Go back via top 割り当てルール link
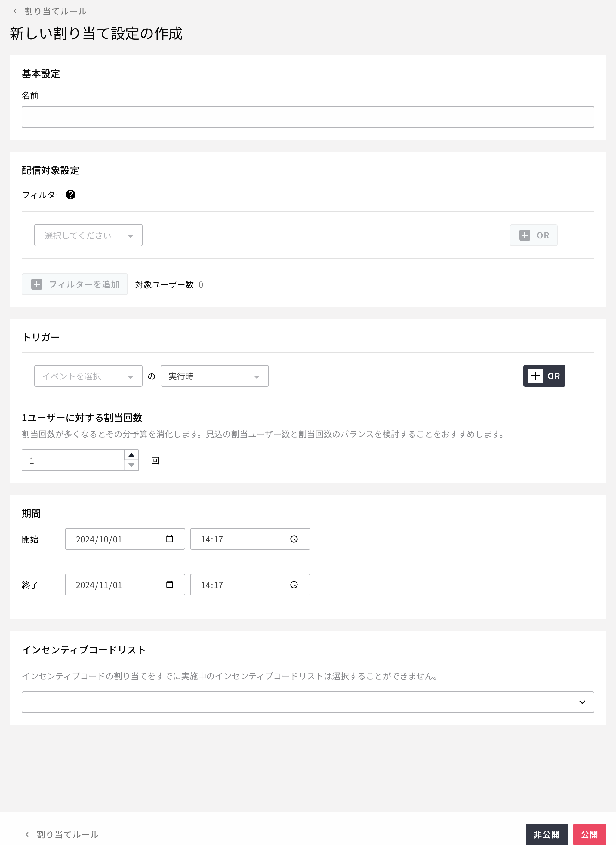The width and height of the screenshot is (616, 845). 55,11
